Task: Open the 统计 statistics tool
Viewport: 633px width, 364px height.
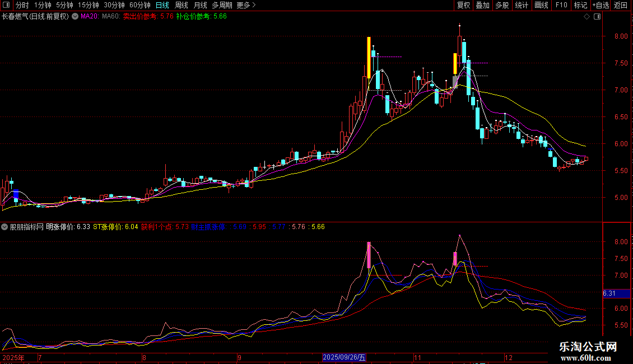Action: (522, 5)
